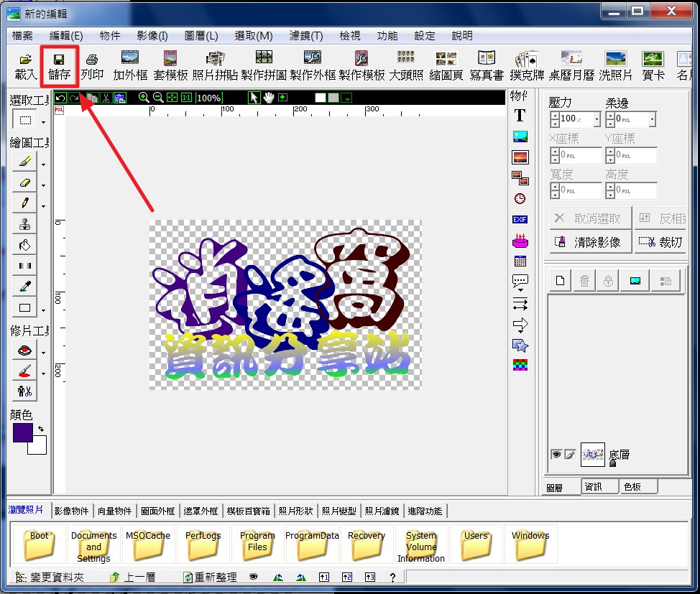Click the 重新整理 refresh button
700x594 pixels.
tap(211, 577)
